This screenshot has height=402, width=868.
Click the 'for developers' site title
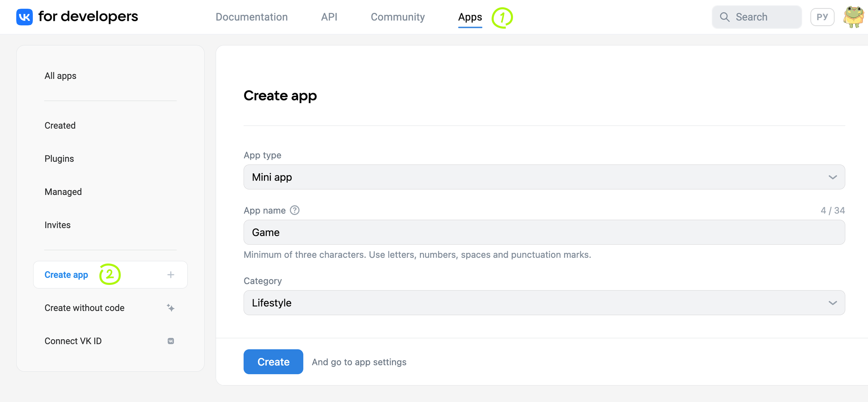tap(88, 16)
